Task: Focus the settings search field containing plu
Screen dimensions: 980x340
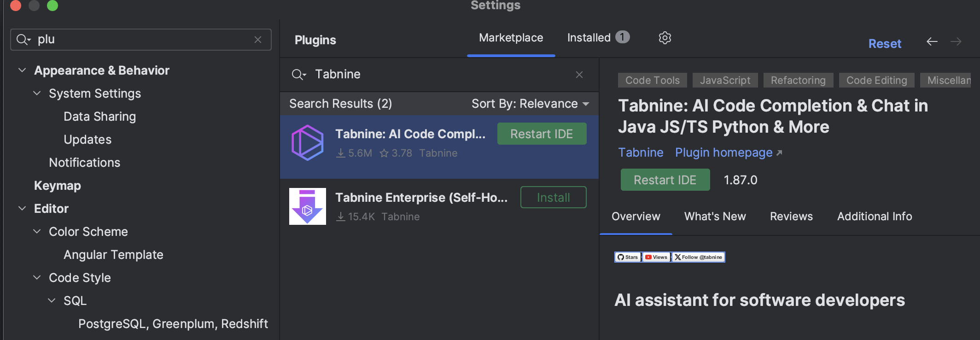Action: pos(141,40)
